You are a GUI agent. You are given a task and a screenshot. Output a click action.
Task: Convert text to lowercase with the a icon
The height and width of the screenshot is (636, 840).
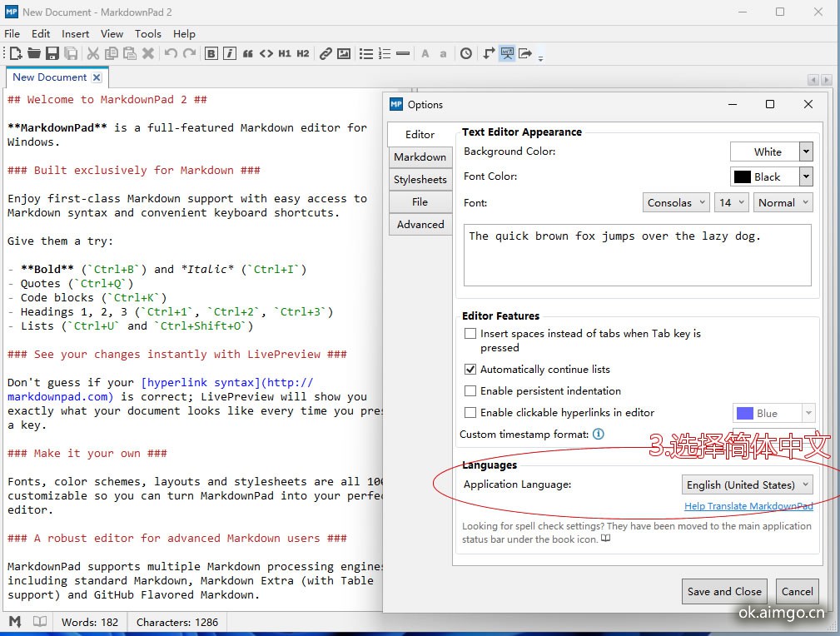point(443,53)
